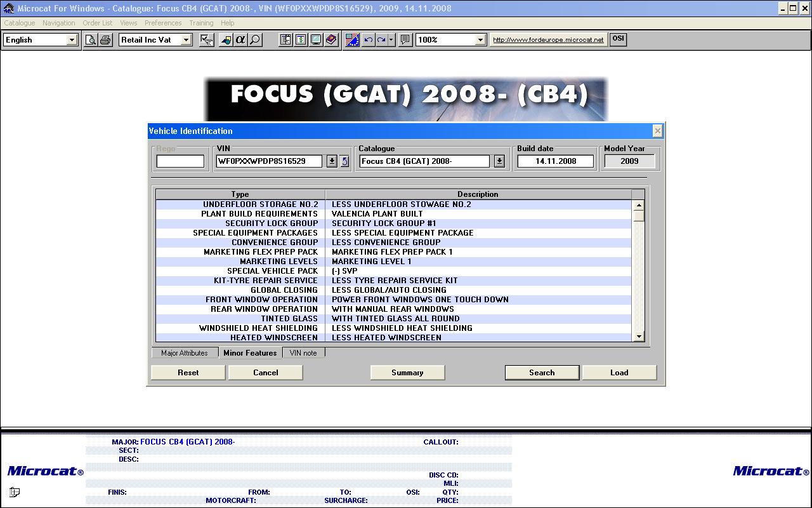Open the fordeurope.microcat.net link
The height and width of the screenshot is (508, 812).
pos(548,39)
